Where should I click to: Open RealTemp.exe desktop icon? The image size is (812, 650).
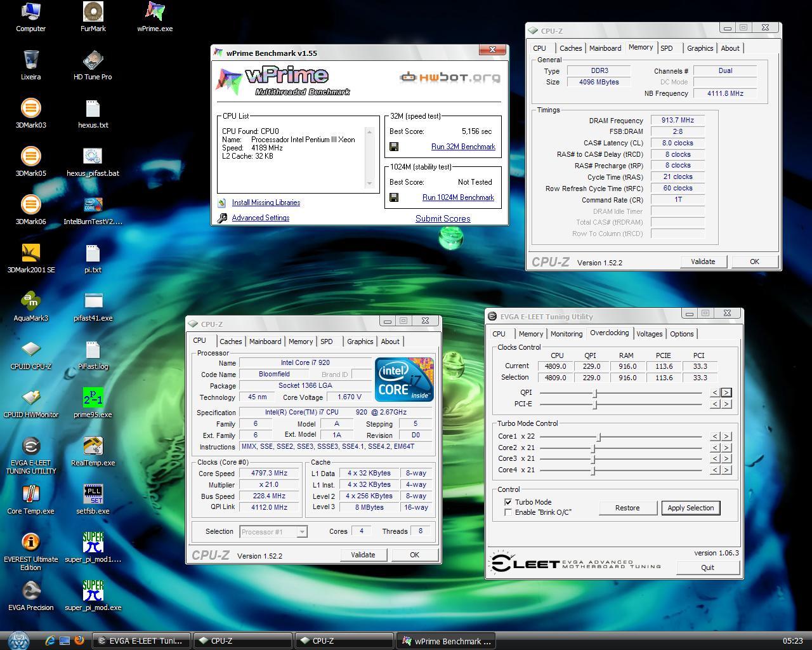[x=93, y=451]
